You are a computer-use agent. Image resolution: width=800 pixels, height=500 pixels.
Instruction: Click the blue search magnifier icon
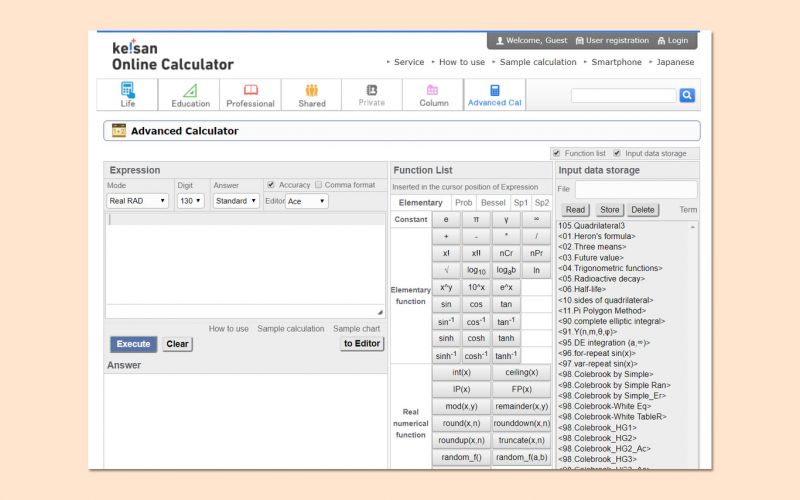click(687, 96)
